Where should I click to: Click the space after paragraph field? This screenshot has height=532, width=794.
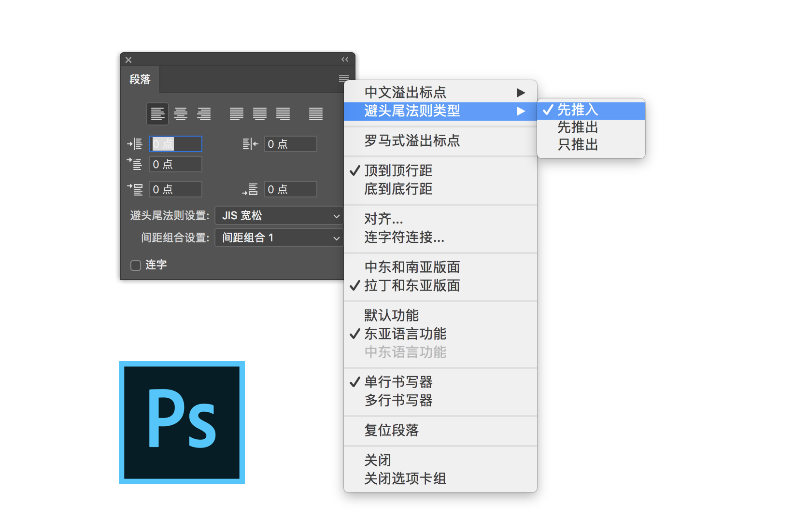(x=291, y=189)
